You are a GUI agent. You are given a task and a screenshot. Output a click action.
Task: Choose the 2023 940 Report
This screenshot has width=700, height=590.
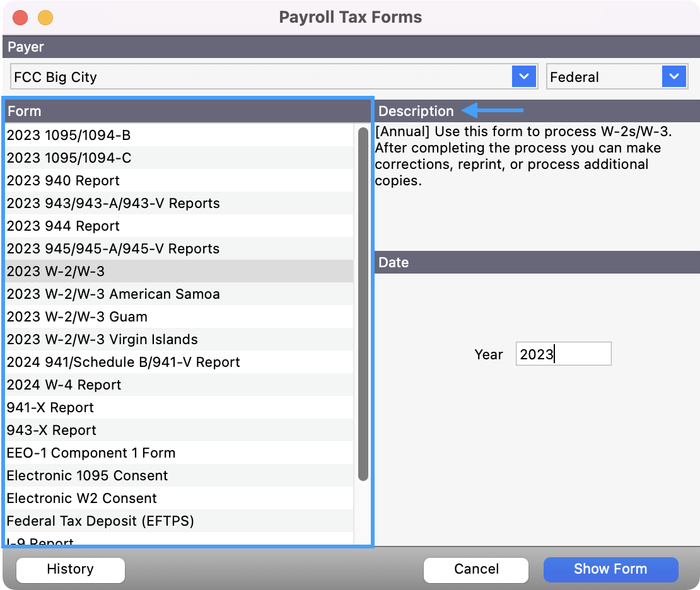pos(63,180)
